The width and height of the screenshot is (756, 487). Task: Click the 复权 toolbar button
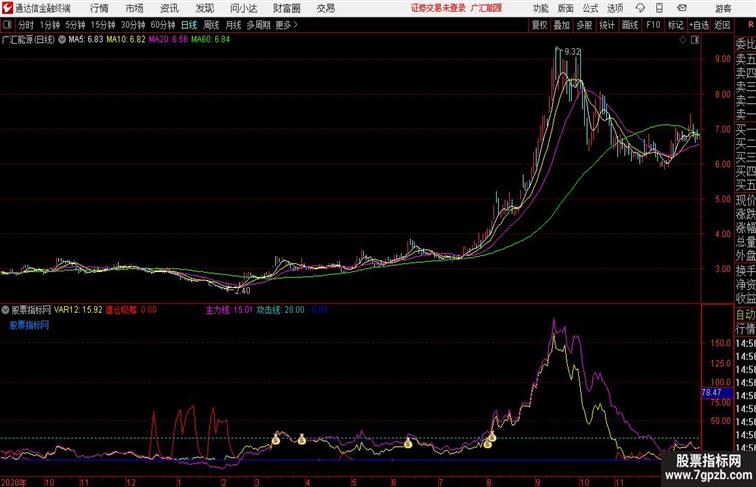(x=540, y=25)
